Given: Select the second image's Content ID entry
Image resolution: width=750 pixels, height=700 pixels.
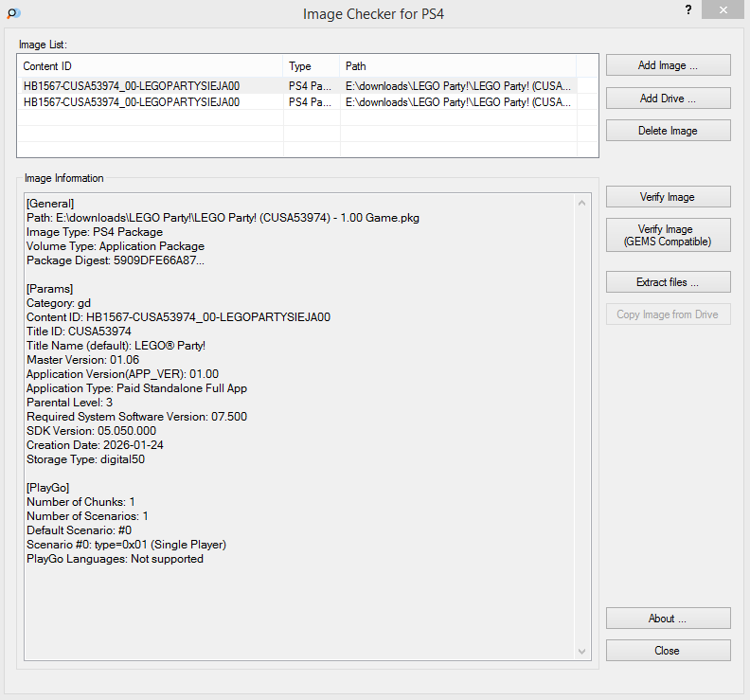Looking at the screenshot, I should point(132,101).
